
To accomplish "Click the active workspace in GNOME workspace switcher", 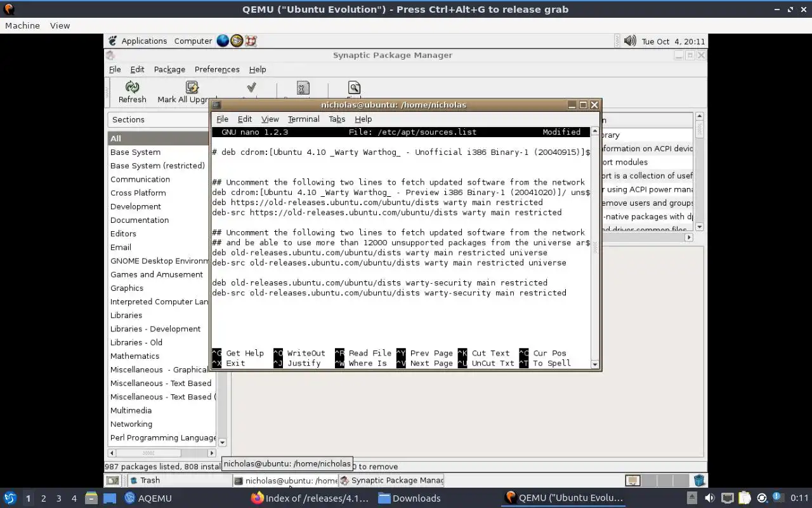I will (632, 481).
